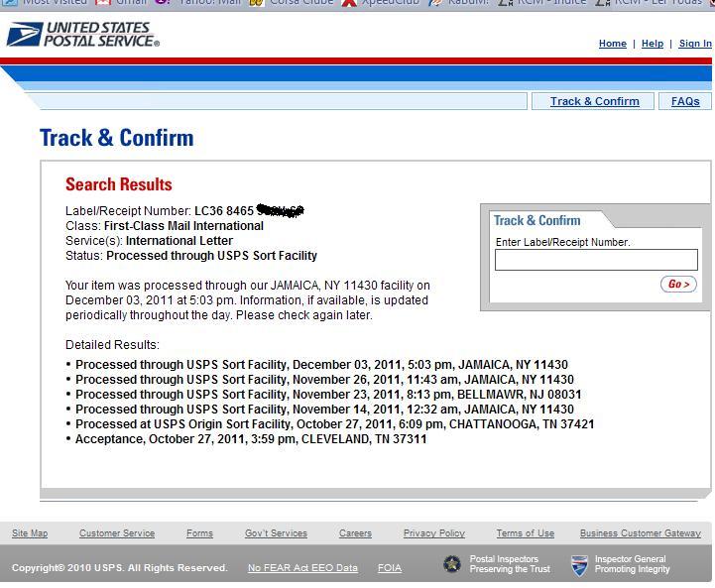The height and width of the screenshot is (588, 715).
Task: Click the red Search Results heading
Action: tap(119, 184)
